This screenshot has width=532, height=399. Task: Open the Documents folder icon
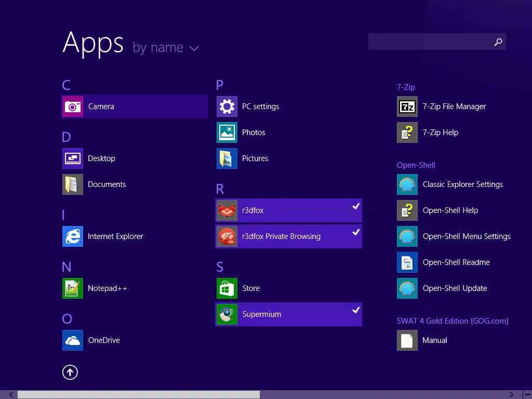73,184
